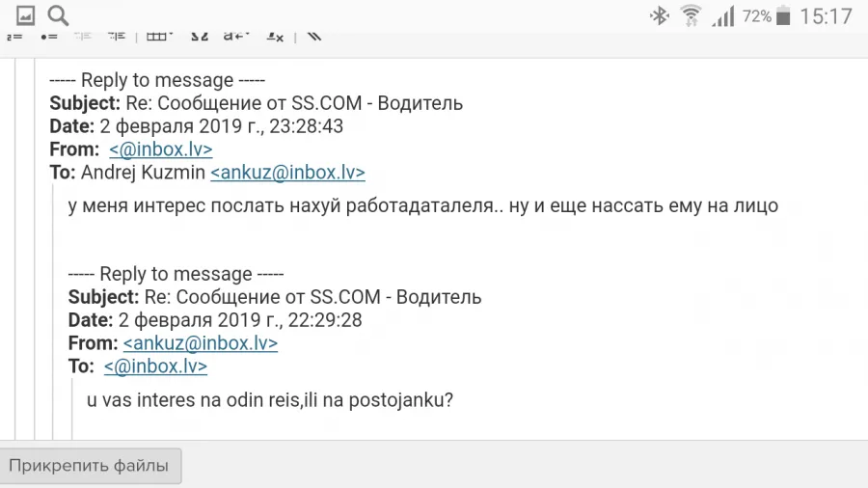Click the collapse toolbar chevrons
Screen dimensions: 868x488
[x=313, y=37]
